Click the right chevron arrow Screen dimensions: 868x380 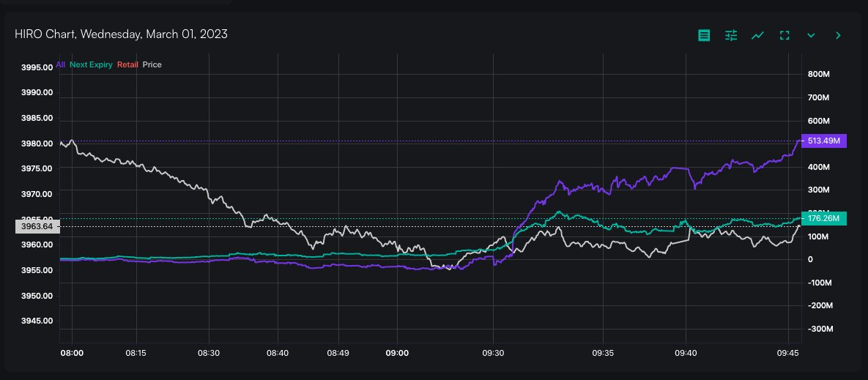click(x=838, y=35)
